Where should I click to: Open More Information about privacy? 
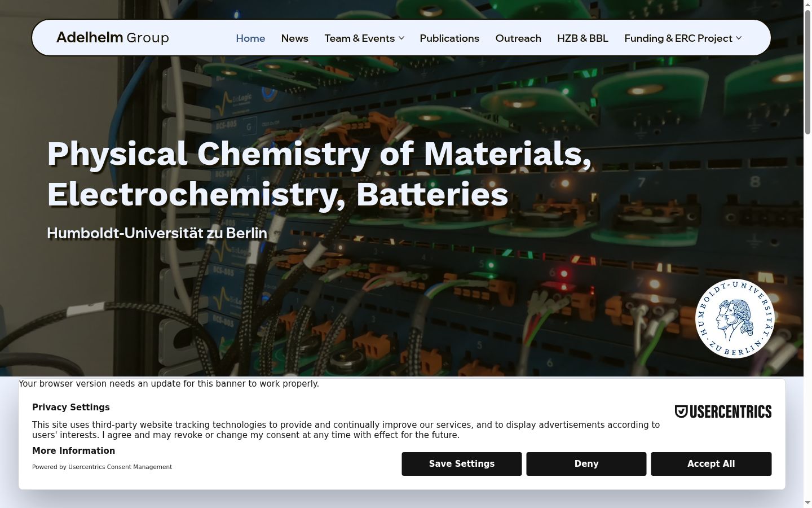pyautogui.click(x=73, y=450)
